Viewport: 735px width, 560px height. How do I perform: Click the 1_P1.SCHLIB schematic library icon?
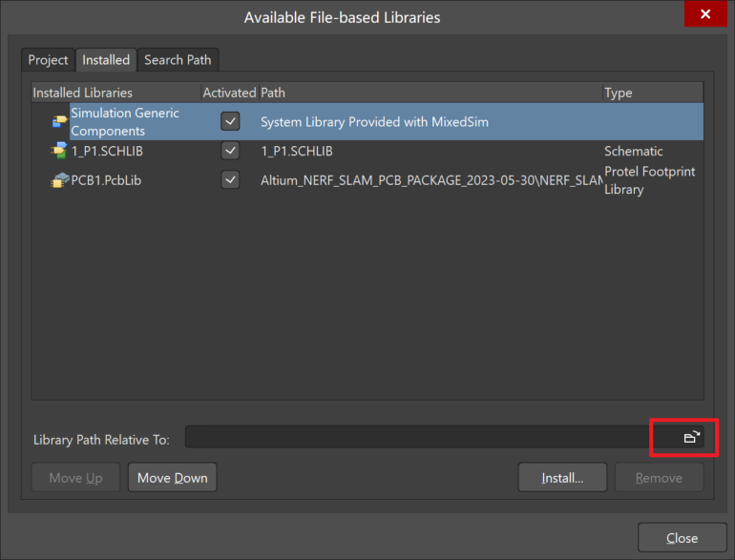click(59, 151)
